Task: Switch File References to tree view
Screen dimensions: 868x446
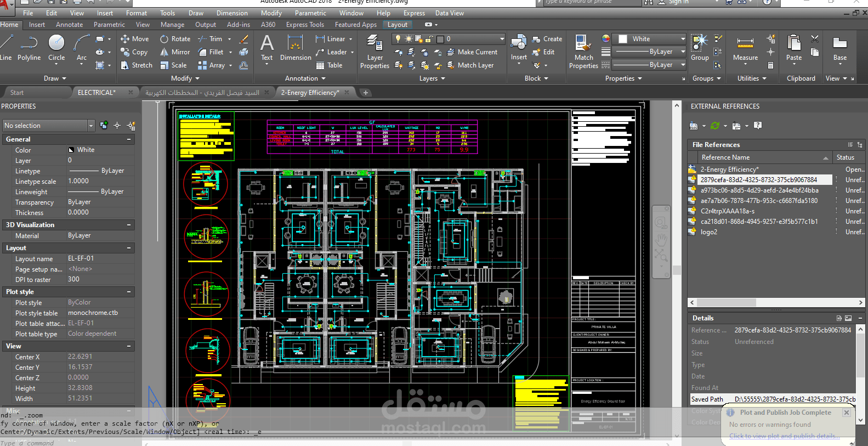Action: point(859,145)
